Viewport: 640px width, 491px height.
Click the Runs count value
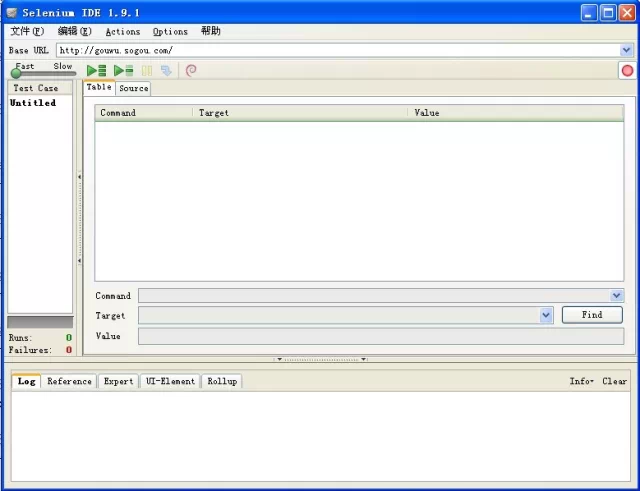pos(69,338)
